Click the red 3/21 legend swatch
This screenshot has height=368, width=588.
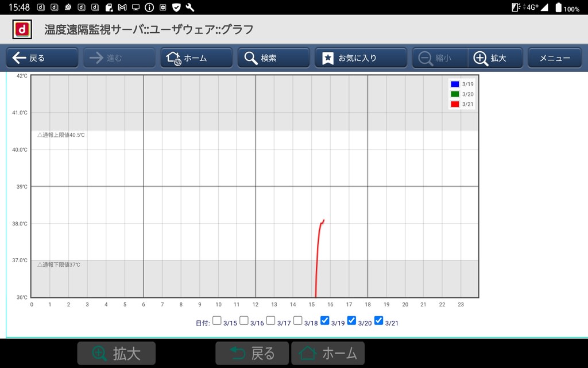(455, 105)
